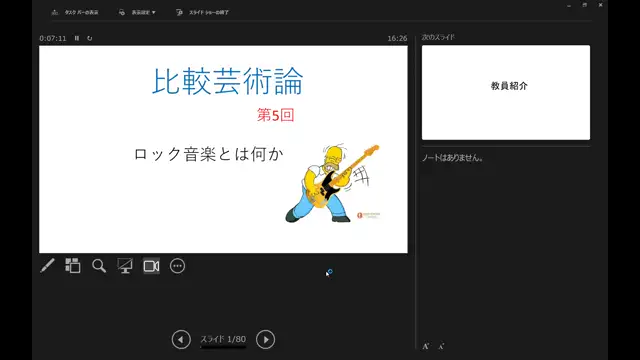The image size is (640, 360).
Task: Toggle the camera video icon
Action: [x=151, y=266]
